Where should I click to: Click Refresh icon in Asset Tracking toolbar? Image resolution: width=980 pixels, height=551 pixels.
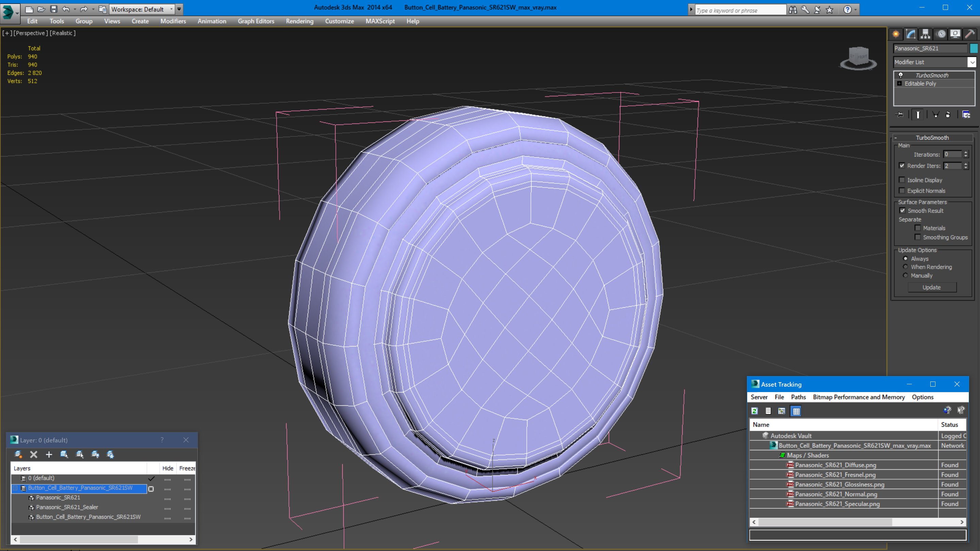click(755, 411)
